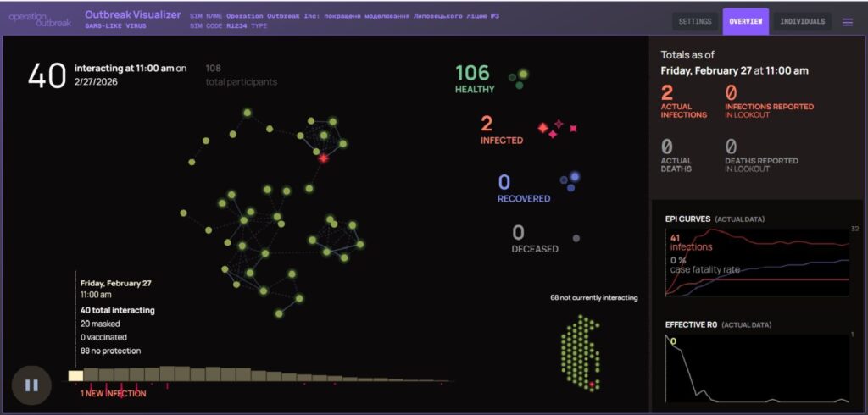
Task: Click the 106 Healthy count
Action: tap(475, 75)
